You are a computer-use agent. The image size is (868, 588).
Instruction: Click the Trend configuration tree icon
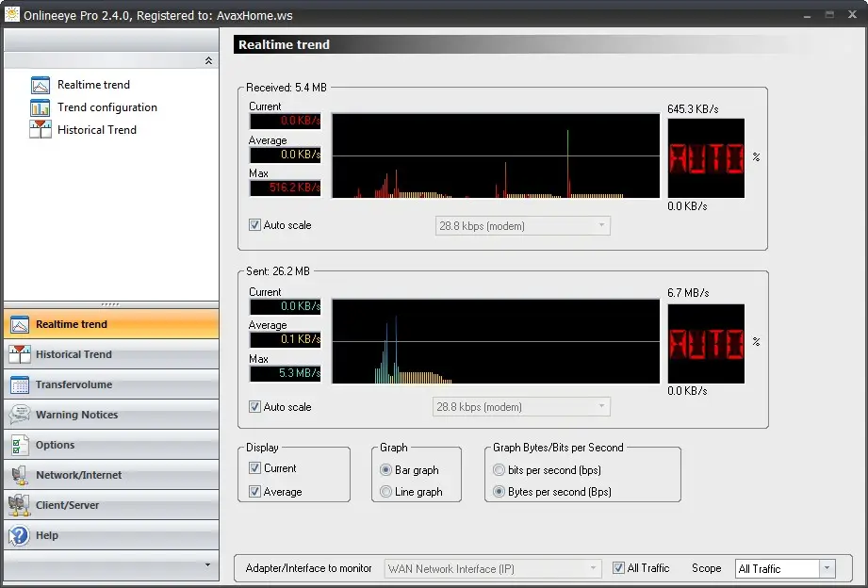click(41, 107)
